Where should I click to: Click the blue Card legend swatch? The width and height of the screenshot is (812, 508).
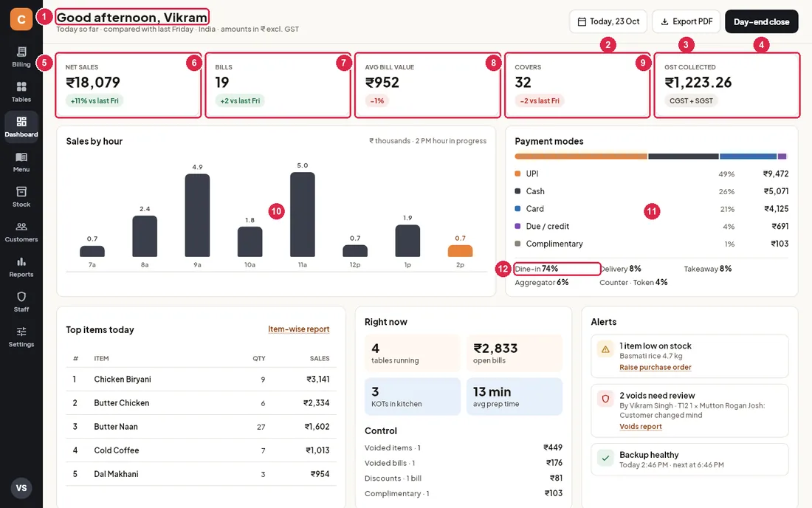(x=517, y=209)
